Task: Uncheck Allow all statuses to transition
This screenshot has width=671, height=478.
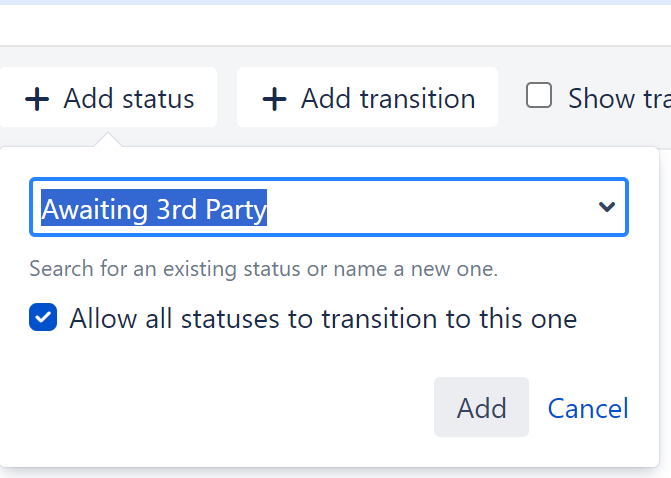Action: click(x=43, y=319)
